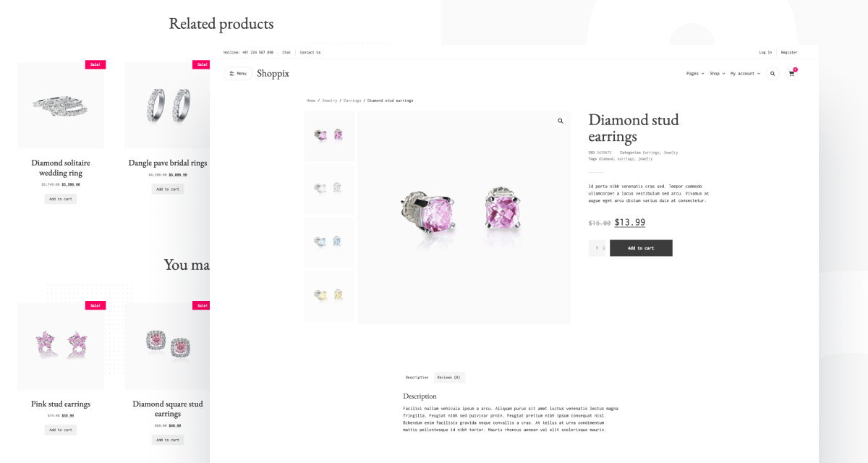Select the yellow earrings thumbnail
The image size is (868, 463).
329,295
